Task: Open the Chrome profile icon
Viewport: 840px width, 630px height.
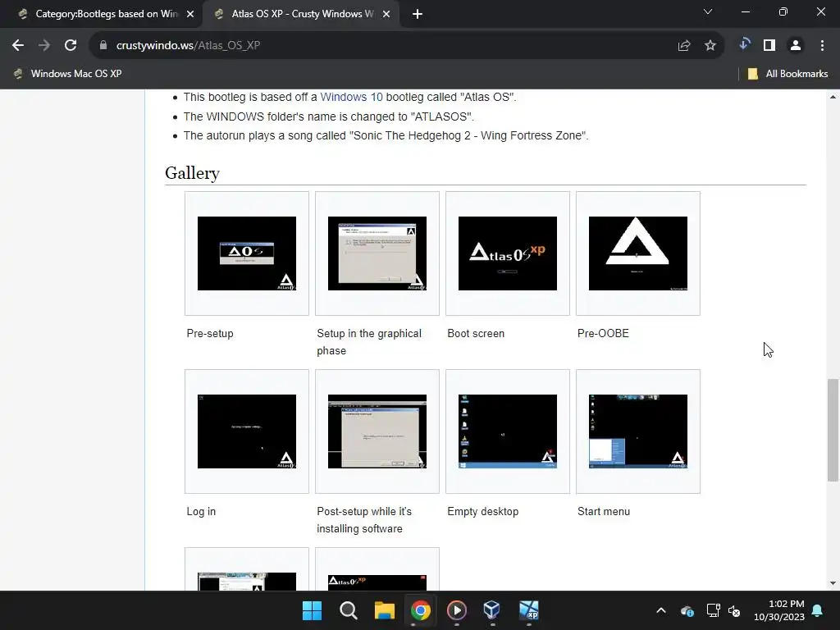Action: coord(796,46)
